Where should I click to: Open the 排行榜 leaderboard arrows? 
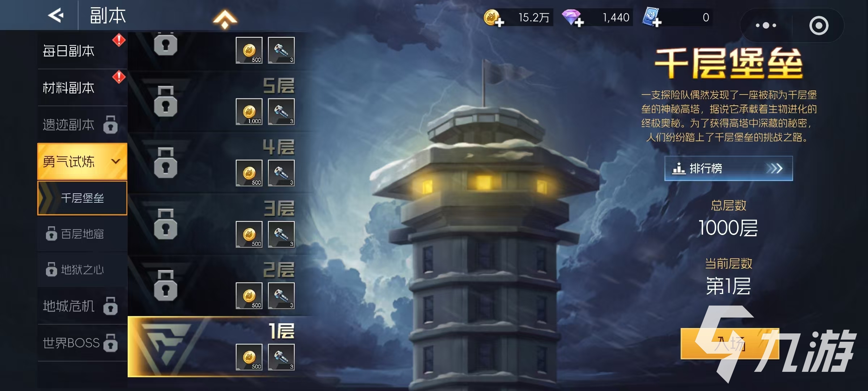point(775,168)
